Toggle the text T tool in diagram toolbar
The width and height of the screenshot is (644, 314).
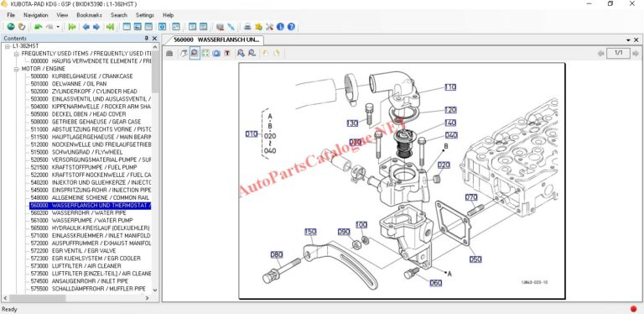(x=226, y=54)
